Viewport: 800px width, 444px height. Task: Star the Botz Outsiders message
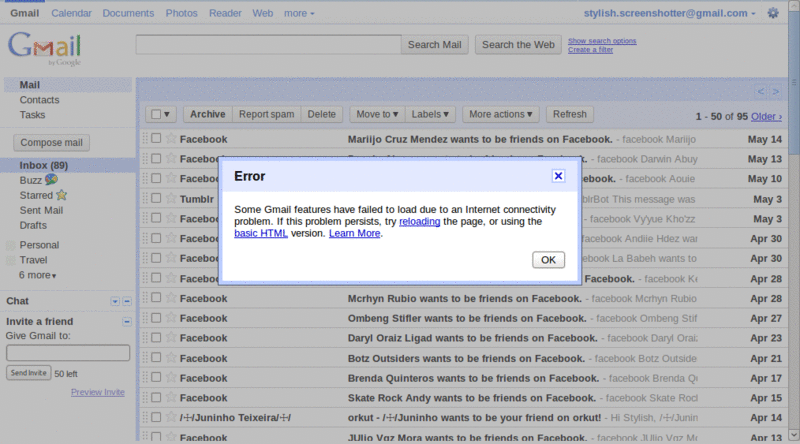click(x=171, y=357)
